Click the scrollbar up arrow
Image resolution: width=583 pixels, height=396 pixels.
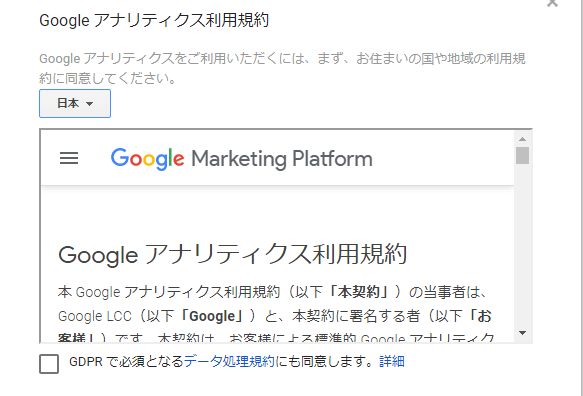pos(522,139)
